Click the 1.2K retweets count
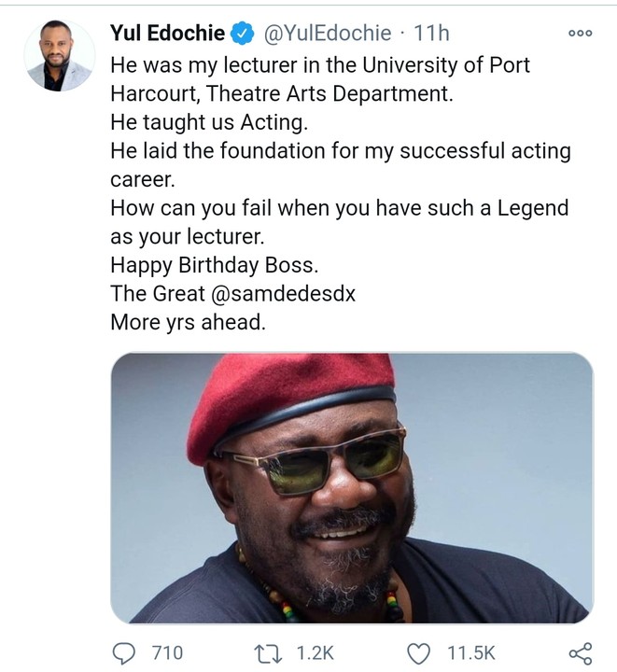The image size is (617, 672). [315, 652]
